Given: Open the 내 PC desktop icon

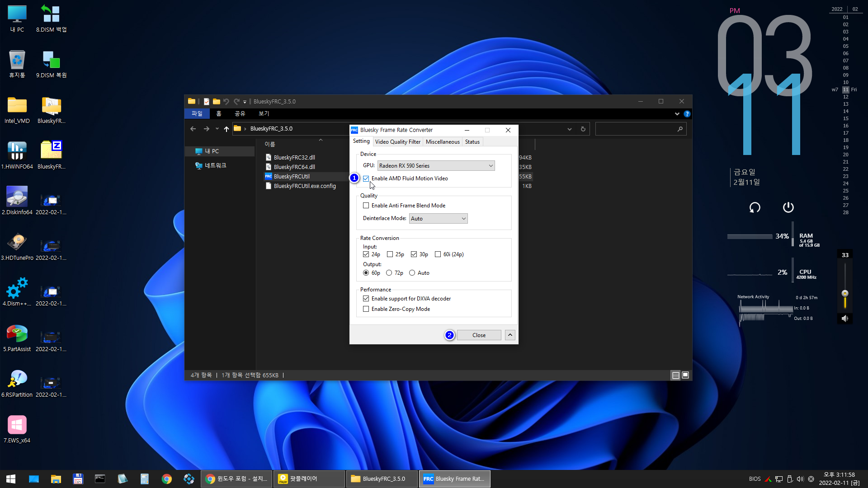Looking at the screenshot, I should [x=17, y=19].
